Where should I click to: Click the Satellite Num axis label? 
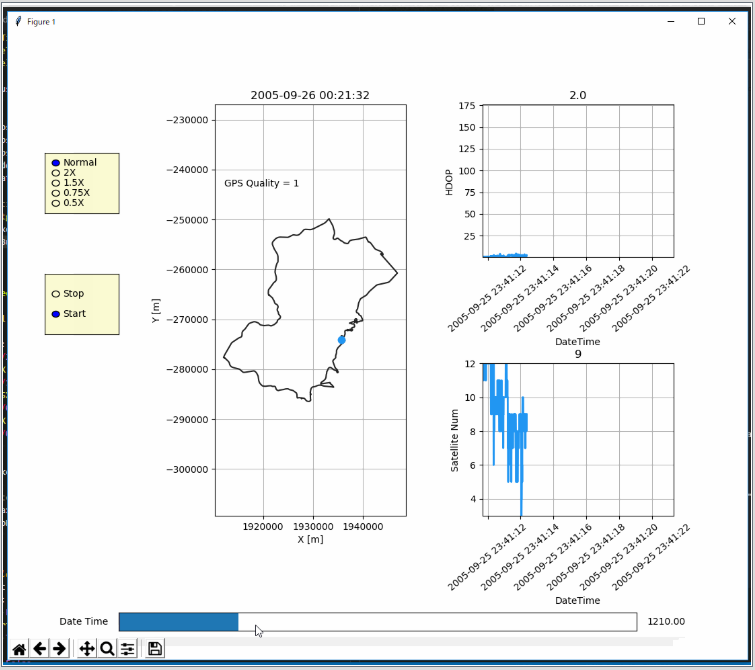click(x=455, y=440)
